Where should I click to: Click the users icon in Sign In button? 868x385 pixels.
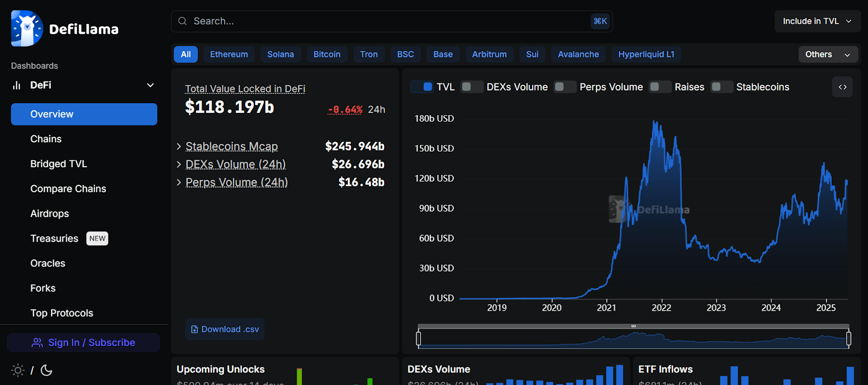tap(37, 343)
